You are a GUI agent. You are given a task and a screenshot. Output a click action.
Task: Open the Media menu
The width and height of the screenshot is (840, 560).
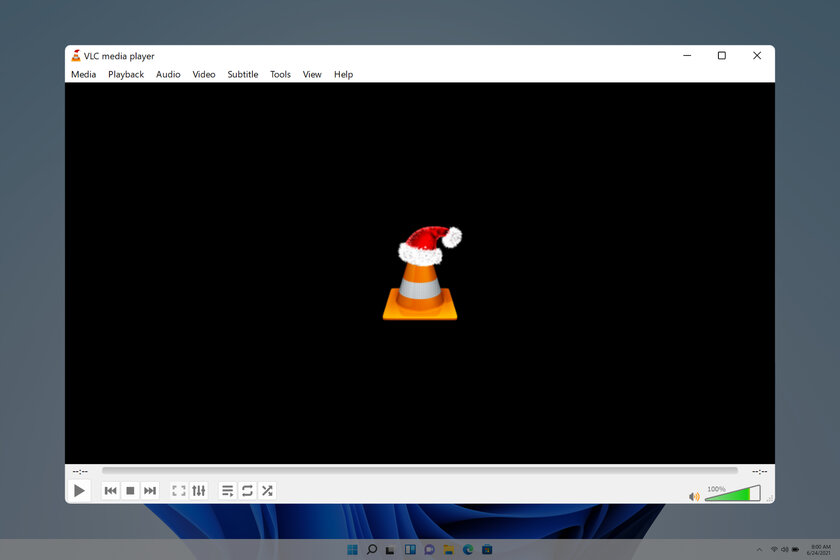pyautogui.click(x=84, y=74)
